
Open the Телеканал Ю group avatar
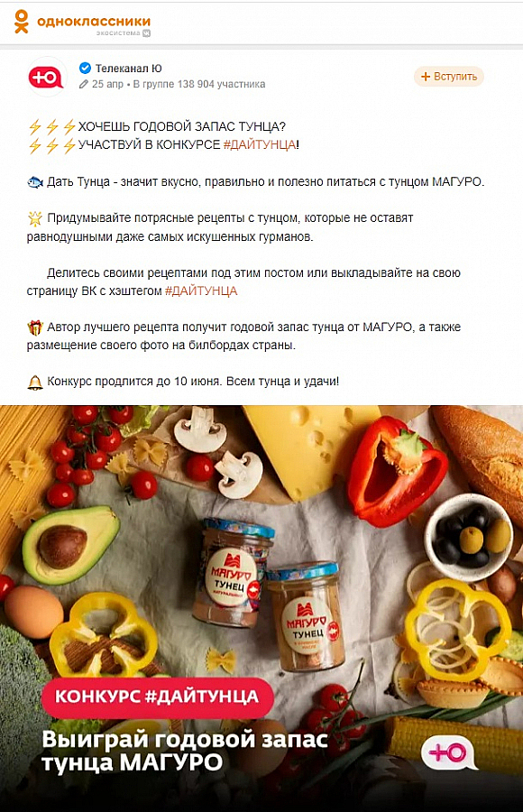pyautogui.click(x=47, y=77)
